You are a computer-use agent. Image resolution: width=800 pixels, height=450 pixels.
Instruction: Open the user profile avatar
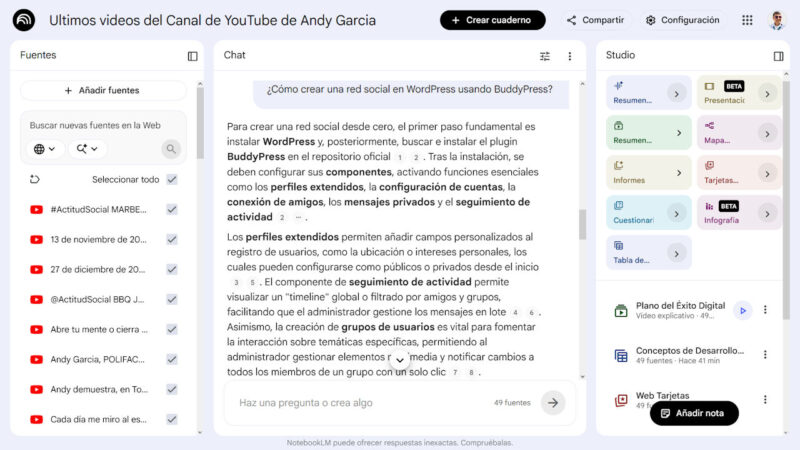[777, 20]
